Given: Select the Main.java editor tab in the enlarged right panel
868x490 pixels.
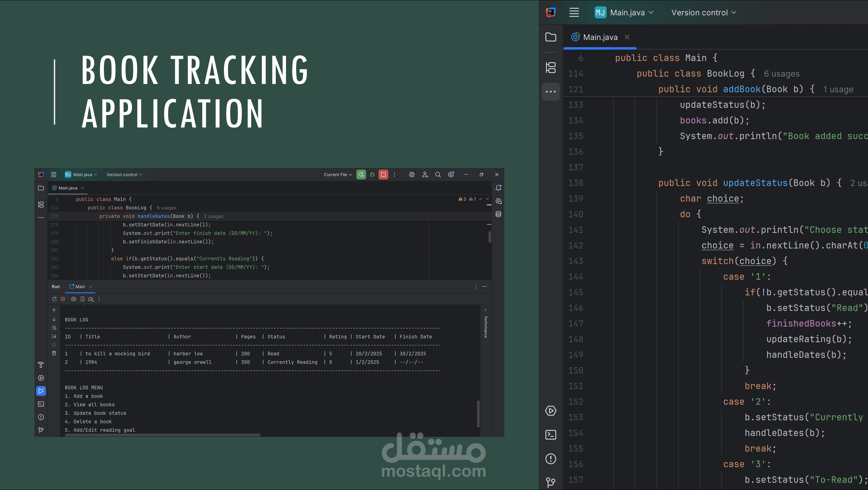Looking at the screenshot, I should click(600, 37).
